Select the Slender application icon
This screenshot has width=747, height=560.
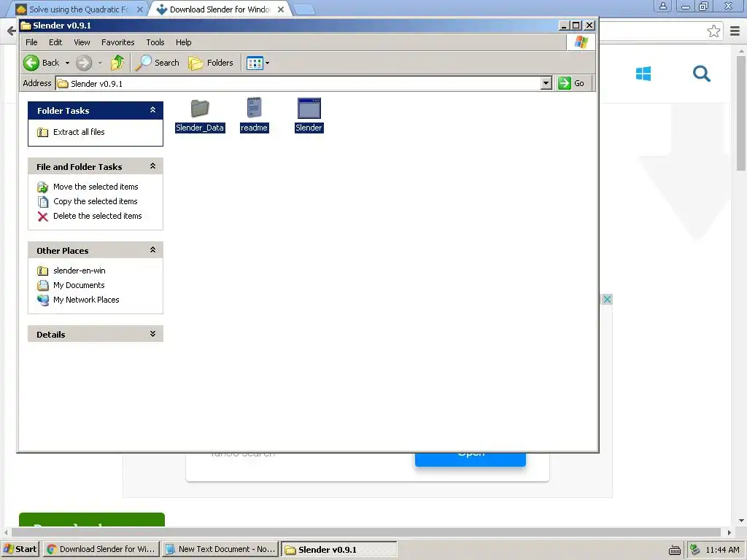coord(309,108)
